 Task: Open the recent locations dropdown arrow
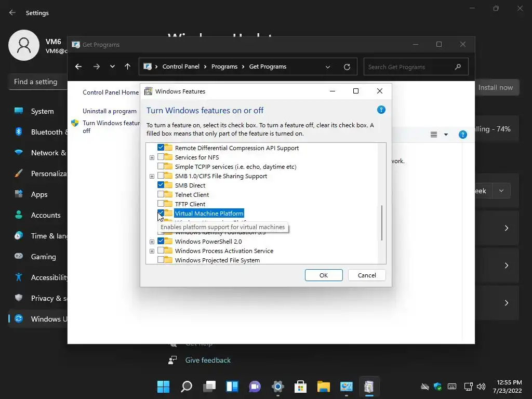click(x=112, y=66)
